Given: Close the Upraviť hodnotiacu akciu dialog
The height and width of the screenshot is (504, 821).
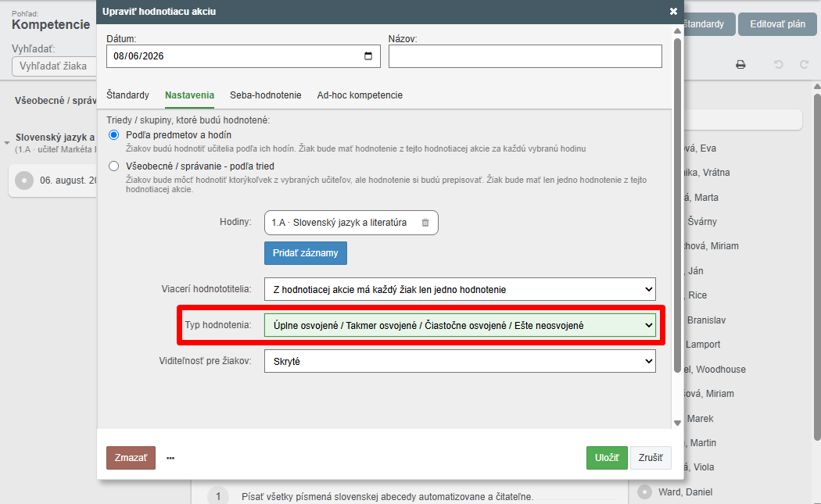Looking at the screenshot, I should click(673, 11).
